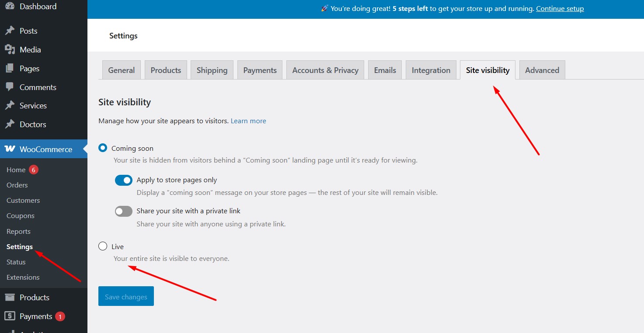This screenshot has height=333, width=644.
Task: Go to WooCommerce Orders
Action: click(x=17, y=185)
